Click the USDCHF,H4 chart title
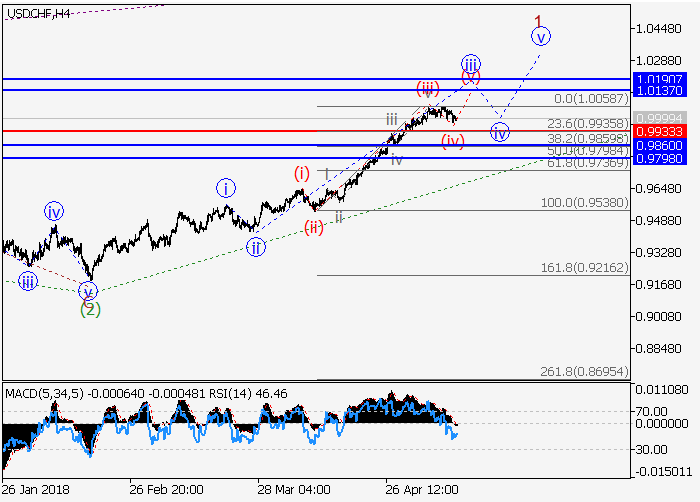Screen dimensions: 700x502 [39, 13]
